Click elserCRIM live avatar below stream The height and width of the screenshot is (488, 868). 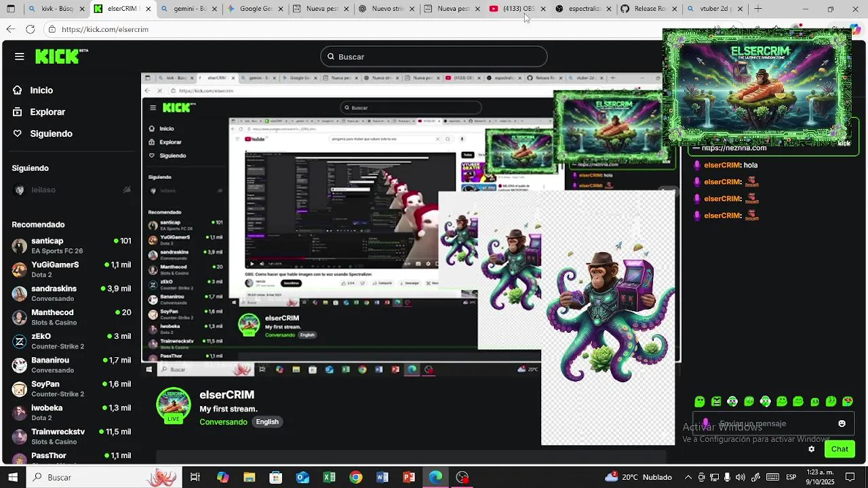tap(174, 405)
